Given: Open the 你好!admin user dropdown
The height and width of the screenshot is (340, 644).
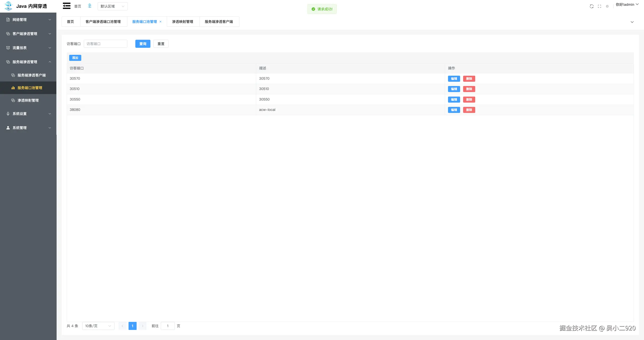Looking at the screenshot, I should click(x=627, y=5).
